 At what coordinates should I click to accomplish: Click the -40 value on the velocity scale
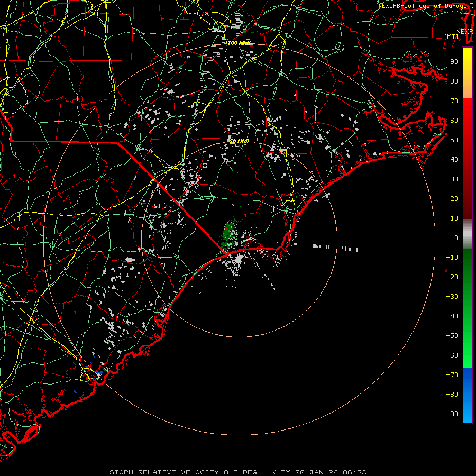pos(452,316)
